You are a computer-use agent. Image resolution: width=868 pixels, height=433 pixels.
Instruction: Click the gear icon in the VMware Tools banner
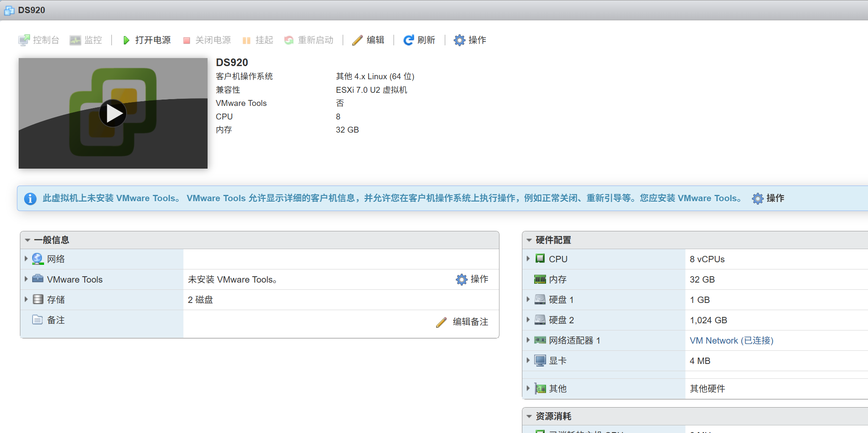(757, 198)
